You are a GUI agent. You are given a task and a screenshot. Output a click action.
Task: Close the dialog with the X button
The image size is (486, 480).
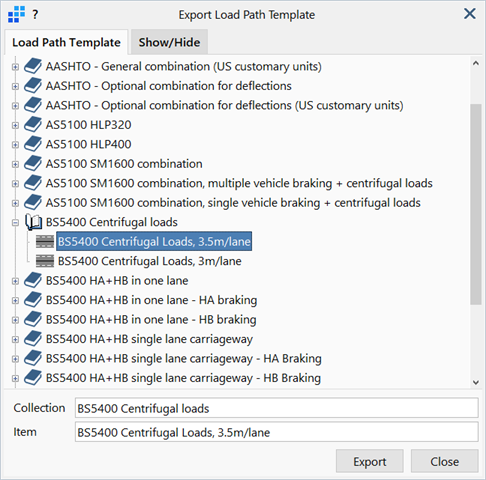(470, 14)
